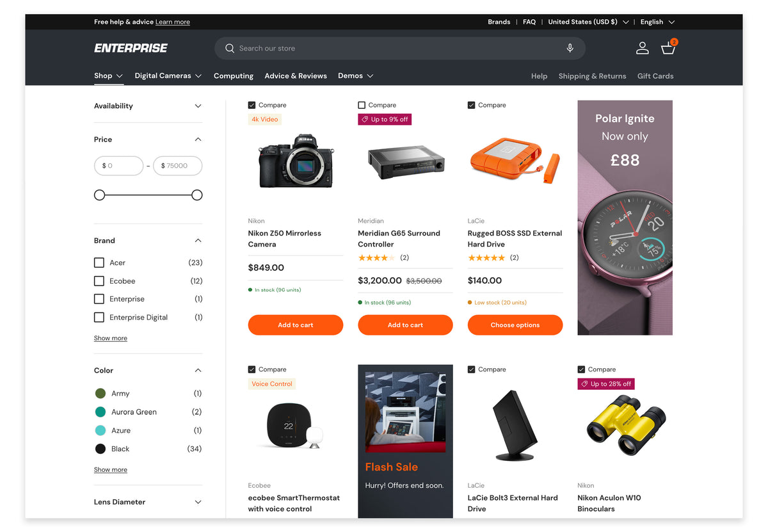Toggle Compare for Nikon Z50 Mirrorless Camera

(252, 105)
